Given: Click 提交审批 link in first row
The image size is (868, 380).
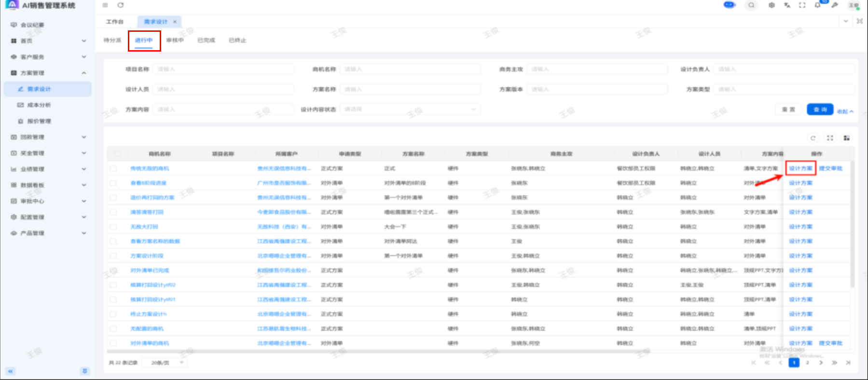Looking at the screenshot, I should [830, 168].
